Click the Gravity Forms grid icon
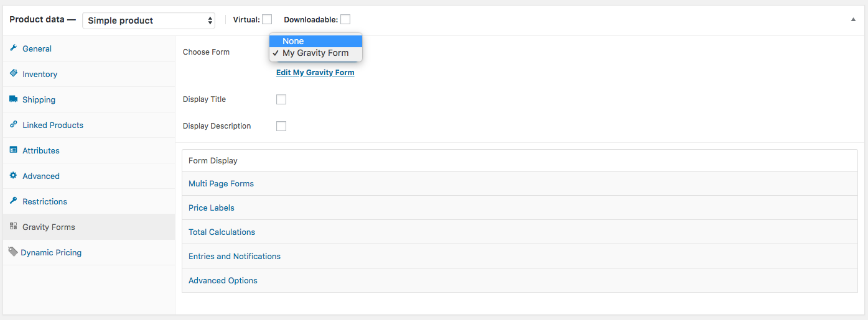This screenshot has height=320, width=868. [14, 227]
